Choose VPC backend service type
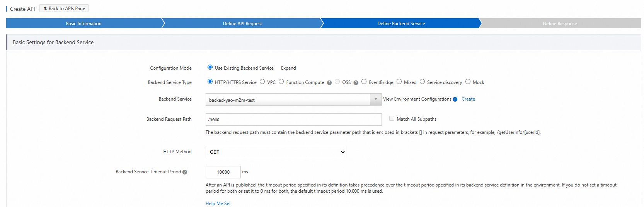644x207 pixels. click(x=262, y=82)
